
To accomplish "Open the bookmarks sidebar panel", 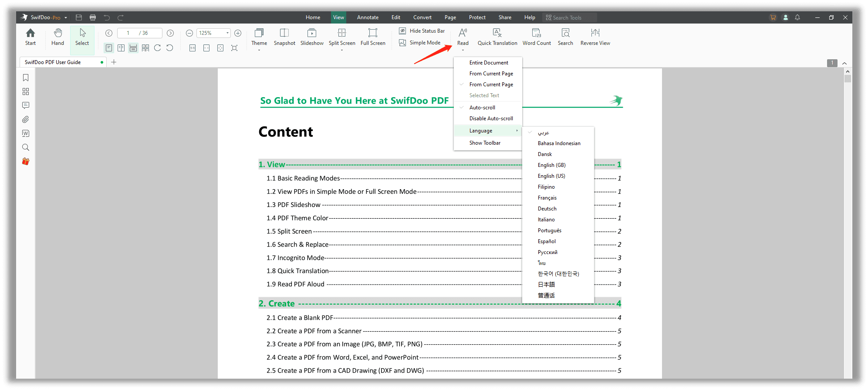I will tap(26, 78).
